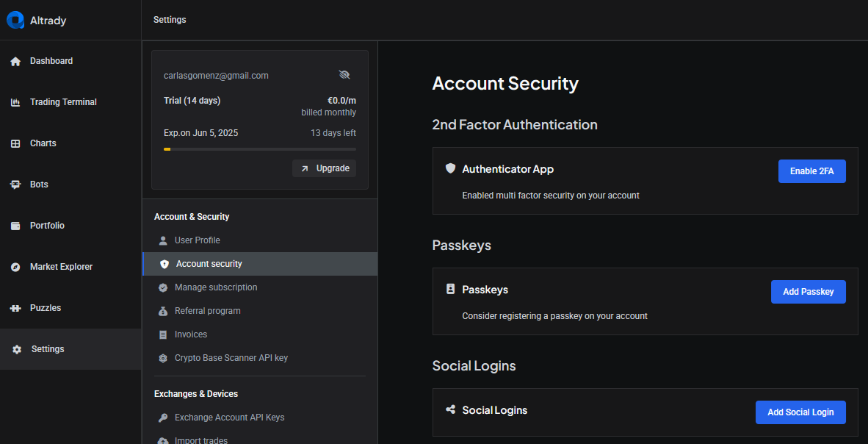Open the Referral program page

pos(260,311)
